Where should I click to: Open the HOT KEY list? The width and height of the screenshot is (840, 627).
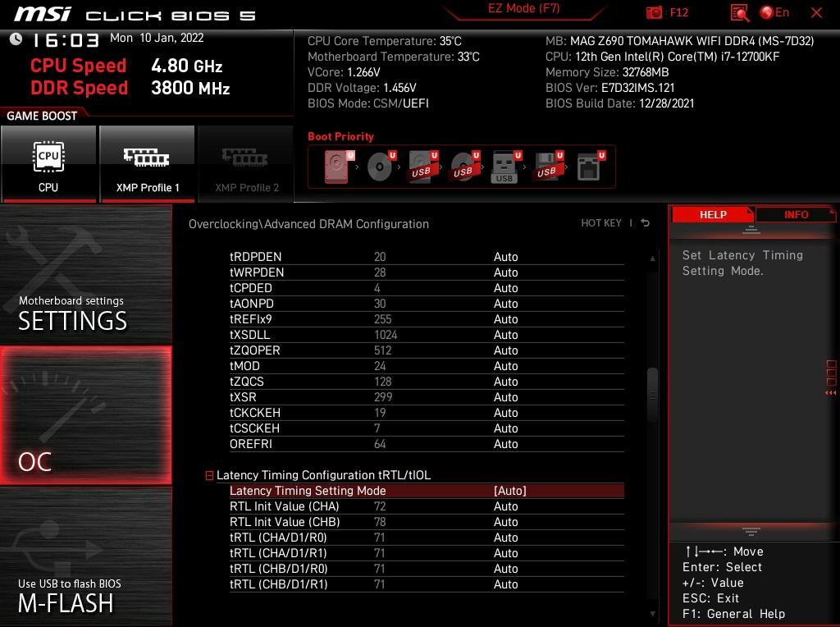point(601,223)
